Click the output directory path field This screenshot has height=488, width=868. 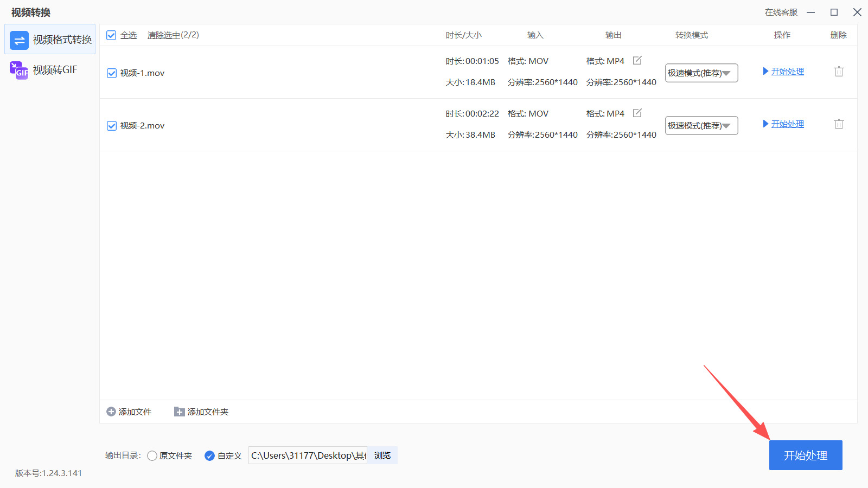pyautogui.click(x=308, y=455)
